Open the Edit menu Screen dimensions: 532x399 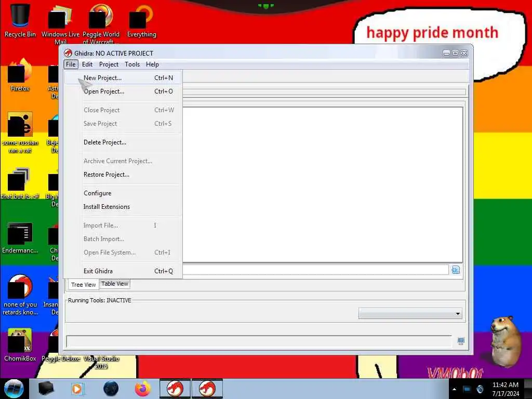[x=87, y=64]
